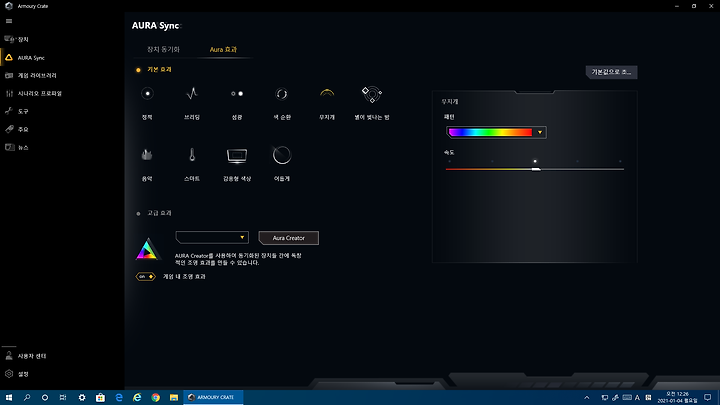Screen dimensions: 720x405
Task: Open Task View on the taskbar
Action: [63, 397]
